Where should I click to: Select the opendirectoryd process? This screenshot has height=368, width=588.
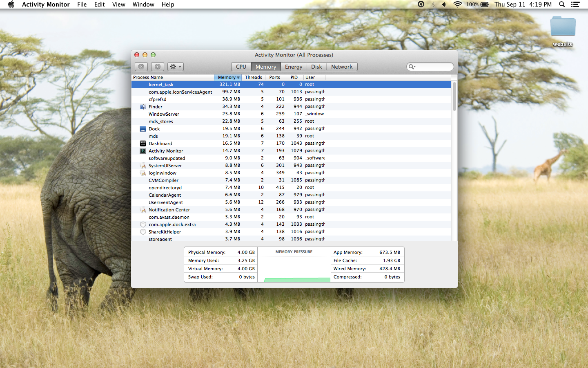point(291,188)
